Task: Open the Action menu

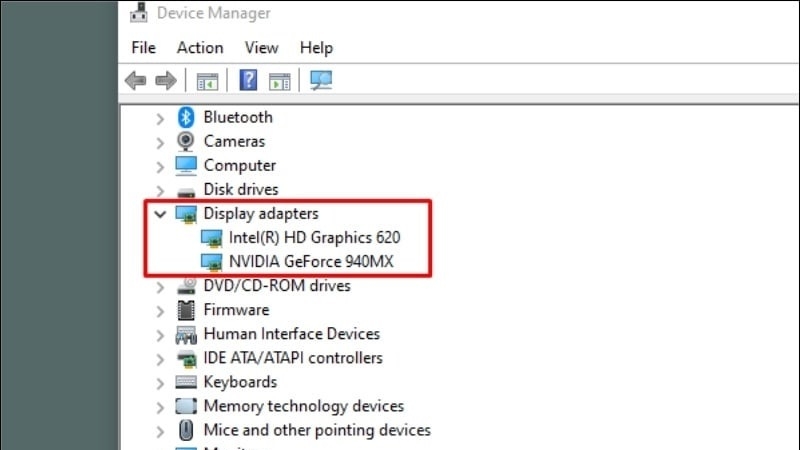Action: (200, 47)
